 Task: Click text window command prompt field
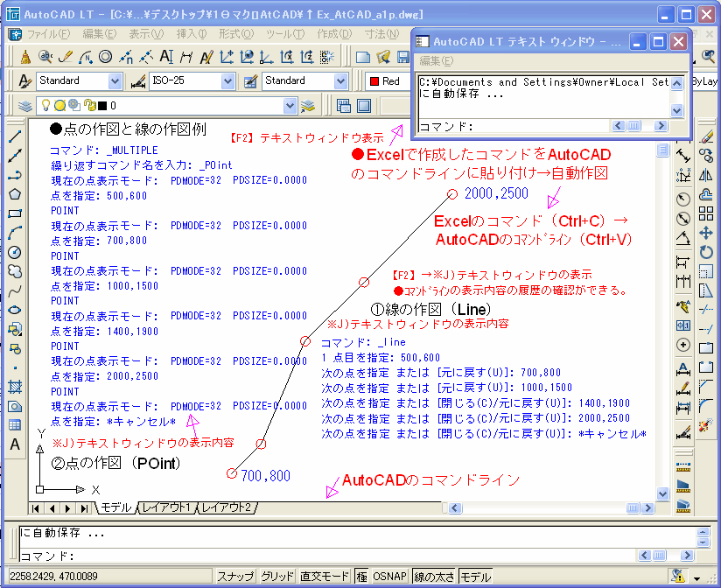coord(514,126)
